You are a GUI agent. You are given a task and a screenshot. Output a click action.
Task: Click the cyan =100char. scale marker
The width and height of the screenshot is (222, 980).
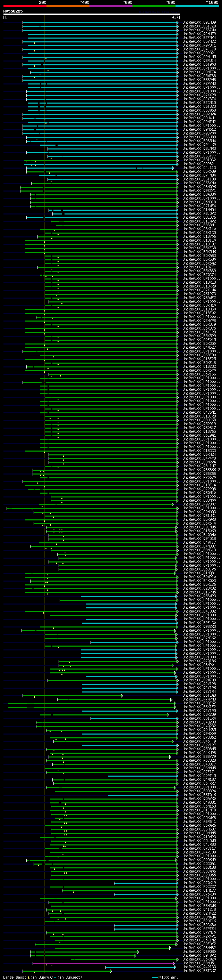(x=155, y=977)
